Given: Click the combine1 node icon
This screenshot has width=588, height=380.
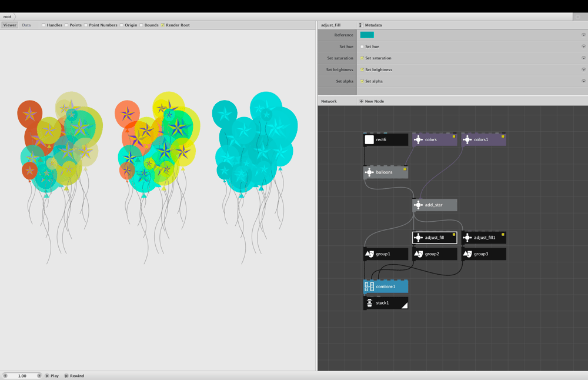Looking at the screenshot, I should (x=369, y=286).
